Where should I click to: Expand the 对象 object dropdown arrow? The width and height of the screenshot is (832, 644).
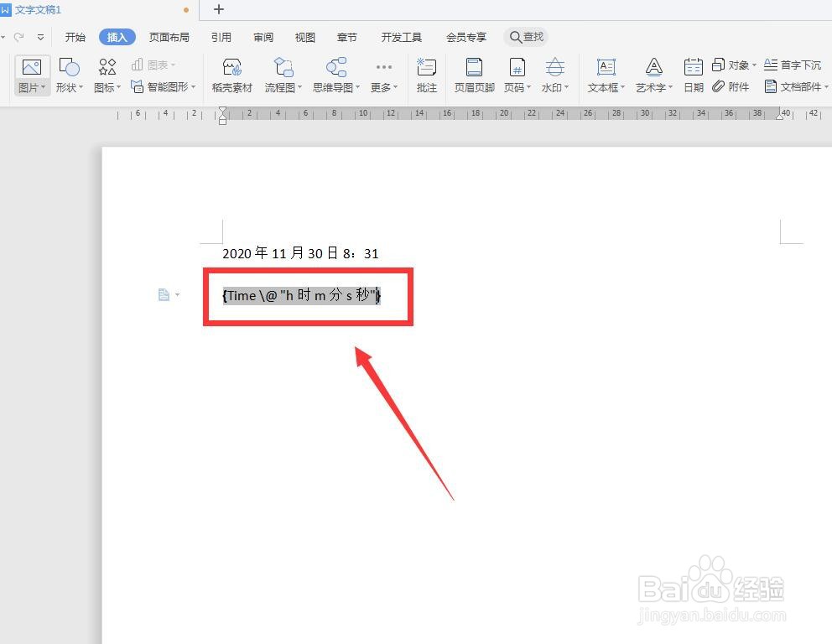pos(752,65)
